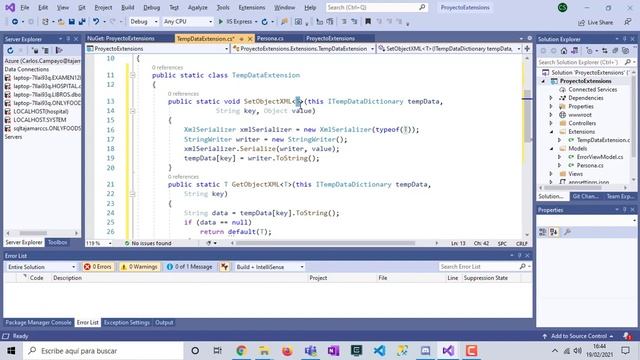Open the Package Manager Console tab
The height and width of the screenshot is (360, 640).
coord(38,322)
